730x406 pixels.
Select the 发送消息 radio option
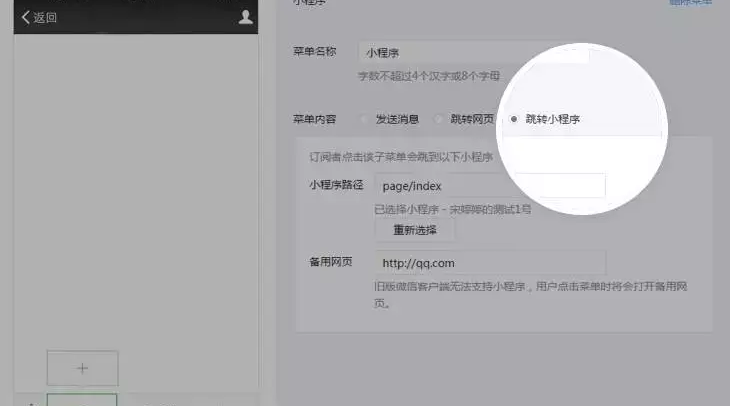click(x=364, y=119)
